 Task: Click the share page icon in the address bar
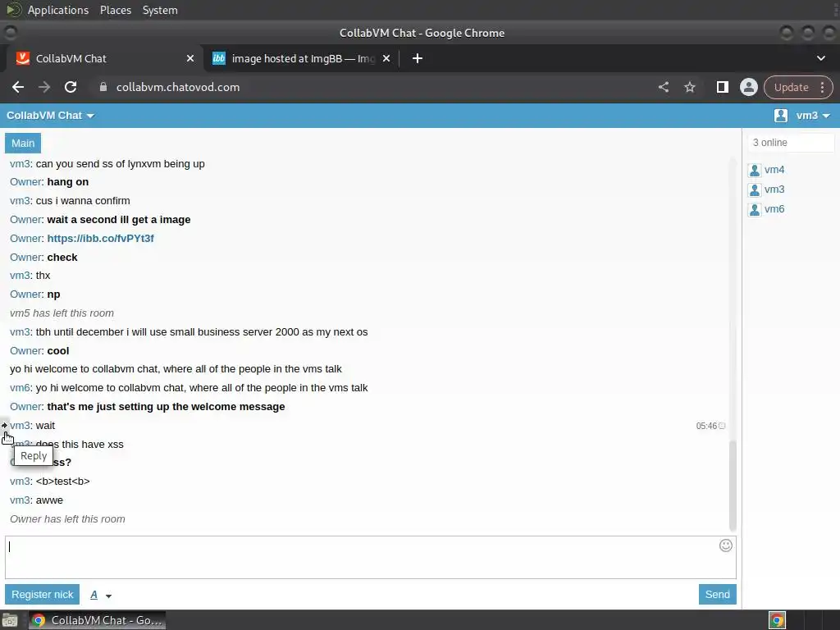click(663, 87)
